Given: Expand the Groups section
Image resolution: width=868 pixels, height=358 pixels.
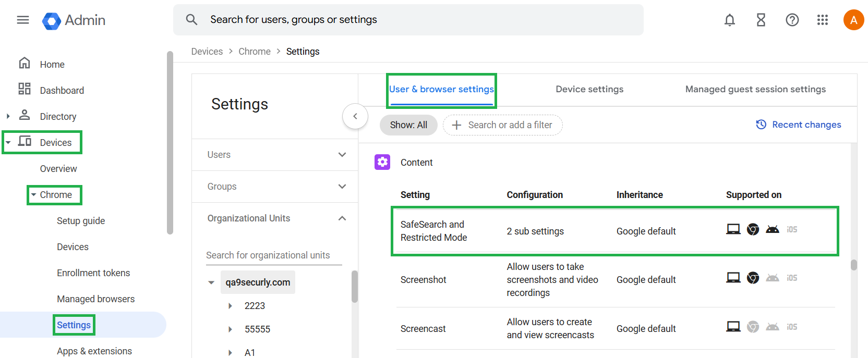Looking at the screenshot, I should [x=342, y=187].
